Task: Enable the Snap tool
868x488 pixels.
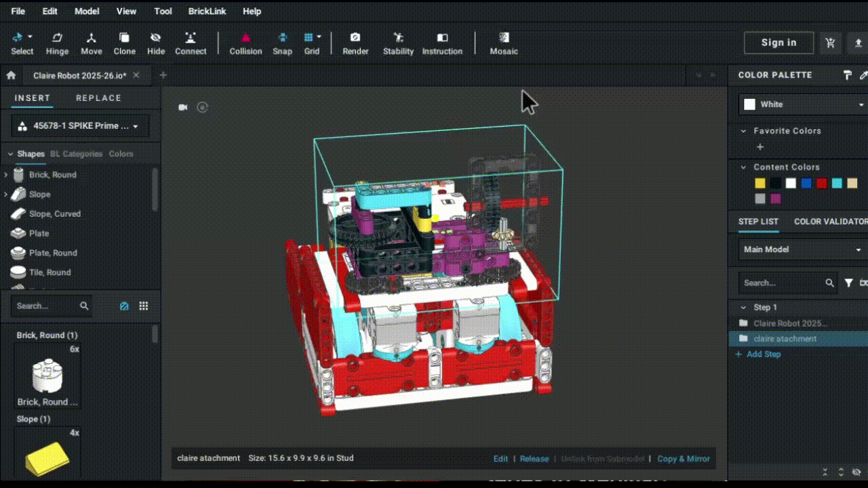Action: pyautogui.click(x=282, y=42)
